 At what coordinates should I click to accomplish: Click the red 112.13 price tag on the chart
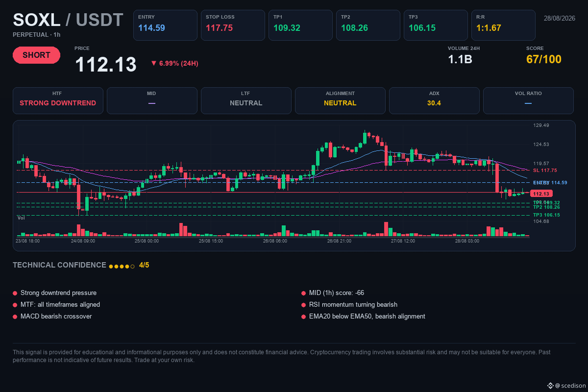click(x=541, y=194)
